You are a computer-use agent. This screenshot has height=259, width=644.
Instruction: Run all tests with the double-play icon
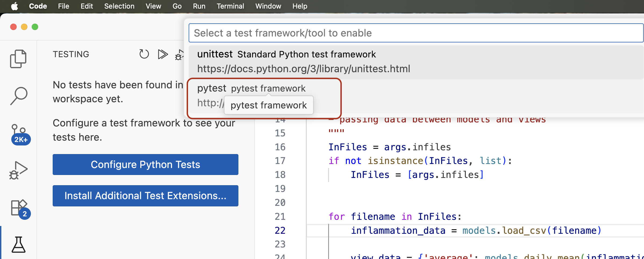[163, 54]
